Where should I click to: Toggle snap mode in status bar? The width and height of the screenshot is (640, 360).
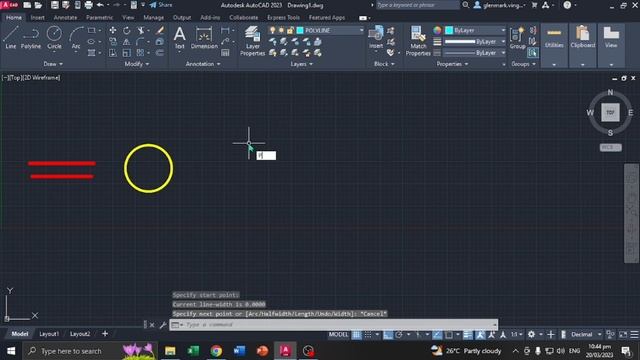[x=368, y=335]
